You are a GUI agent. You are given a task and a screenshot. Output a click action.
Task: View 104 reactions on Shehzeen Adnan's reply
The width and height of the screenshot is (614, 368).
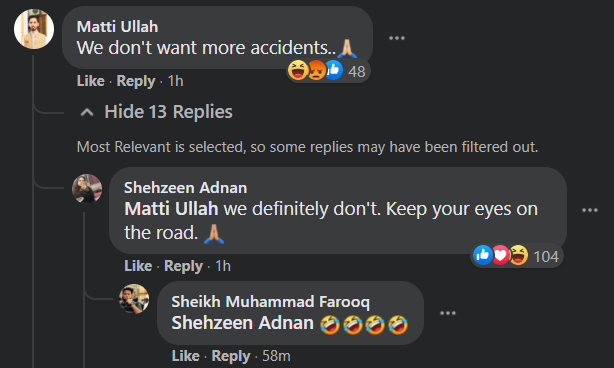(516, 256)
